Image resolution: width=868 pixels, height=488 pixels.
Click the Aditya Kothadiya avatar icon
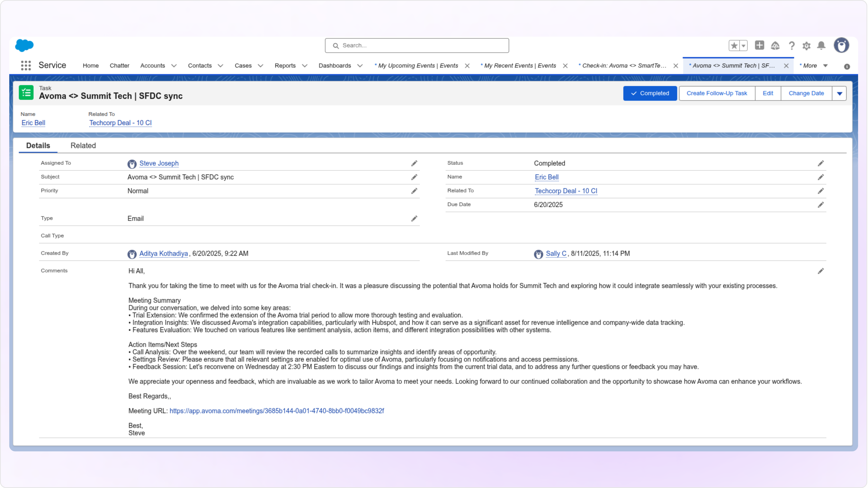click(x=132, y=254)
